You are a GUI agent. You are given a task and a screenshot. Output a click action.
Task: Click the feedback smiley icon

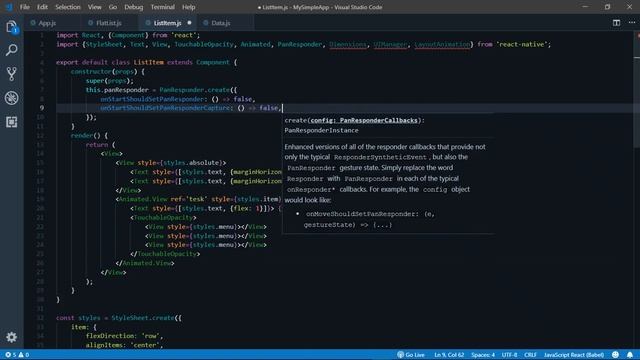pyautogui.click(x=615, y=355)
